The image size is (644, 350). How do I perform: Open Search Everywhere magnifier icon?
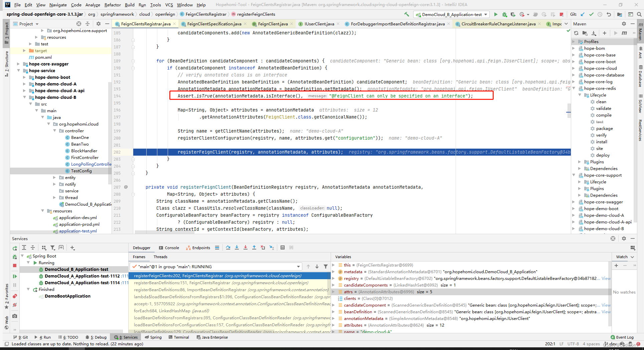pyautogui.click(x=639, y=14)
